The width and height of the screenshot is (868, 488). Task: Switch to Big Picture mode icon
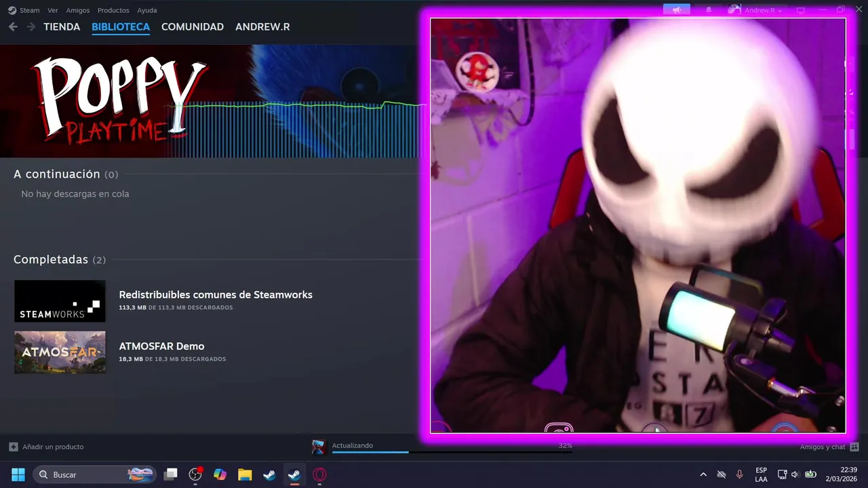pyautogui.click(x=801, y=10)
